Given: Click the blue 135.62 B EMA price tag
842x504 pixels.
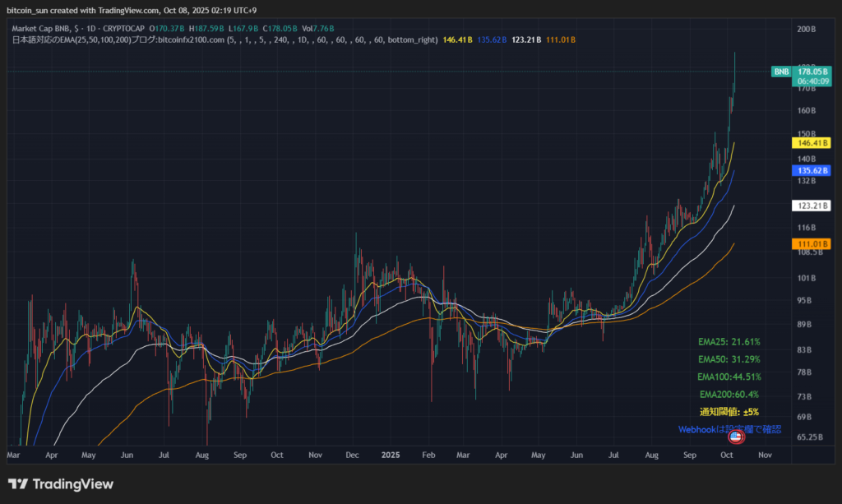Looking at the screenshot, I should click(x=811, y=170).
